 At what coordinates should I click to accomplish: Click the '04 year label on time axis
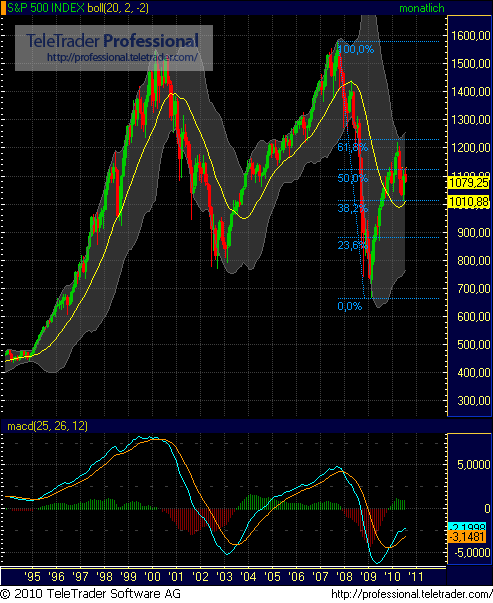point(248,576)
